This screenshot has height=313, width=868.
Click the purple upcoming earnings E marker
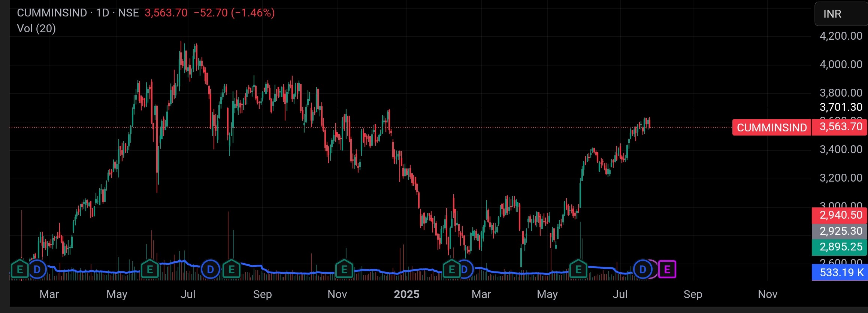667,270
